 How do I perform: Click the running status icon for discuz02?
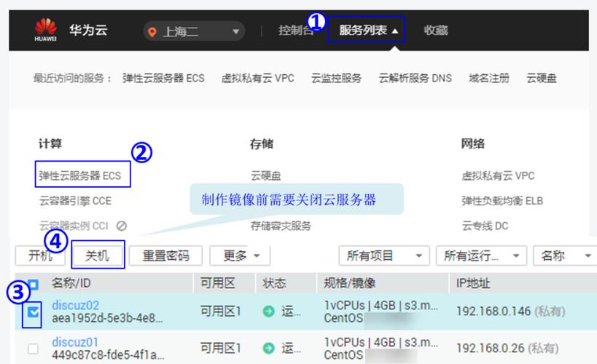click(x=269, y=311)
